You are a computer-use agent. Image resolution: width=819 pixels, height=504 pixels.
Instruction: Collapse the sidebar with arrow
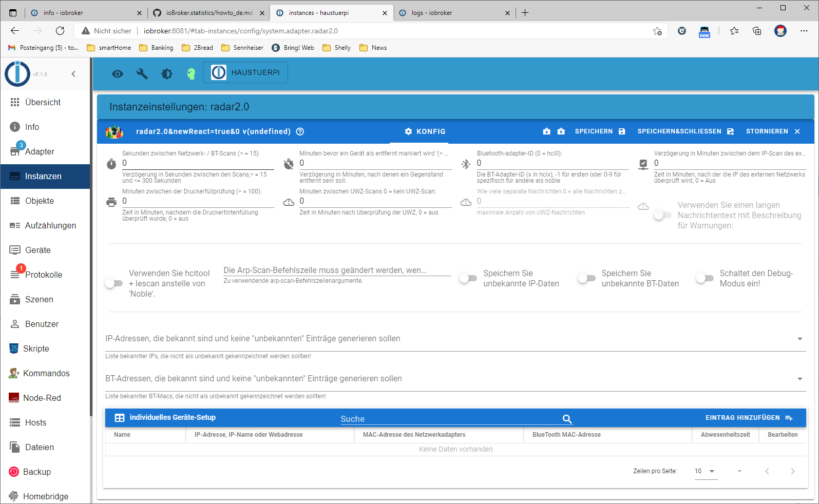73,74
